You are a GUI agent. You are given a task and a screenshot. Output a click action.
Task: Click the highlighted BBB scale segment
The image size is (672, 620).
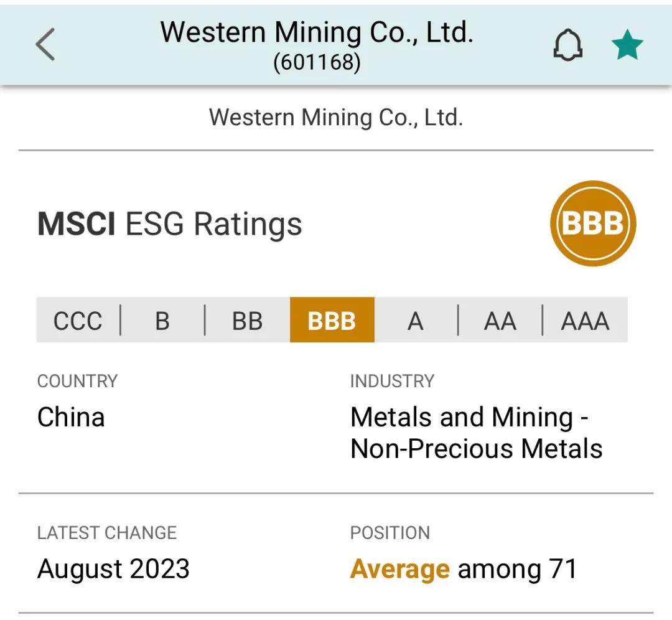click(332, 320)
